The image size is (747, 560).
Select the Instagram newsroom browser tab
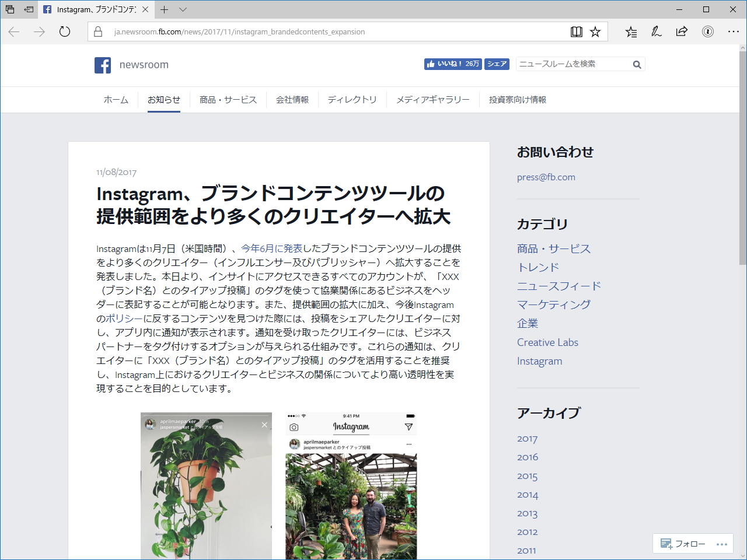click(x=96, y=9)
